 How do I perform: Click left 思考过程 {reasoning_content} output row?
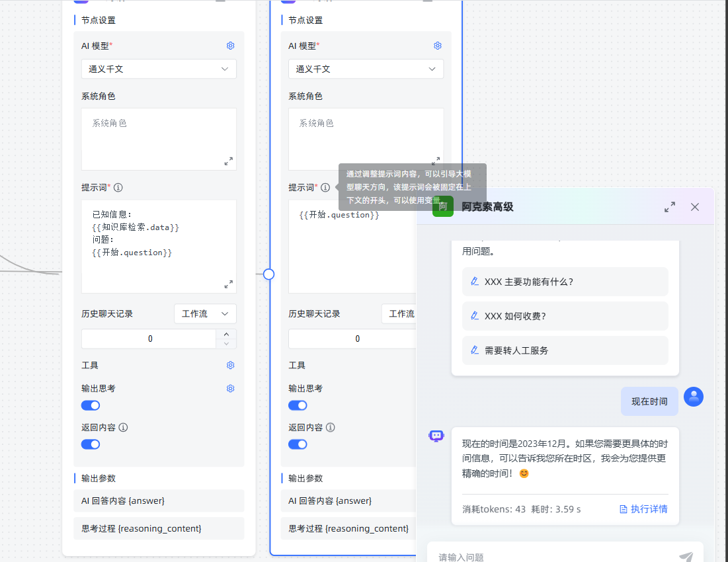click(159, 528)
